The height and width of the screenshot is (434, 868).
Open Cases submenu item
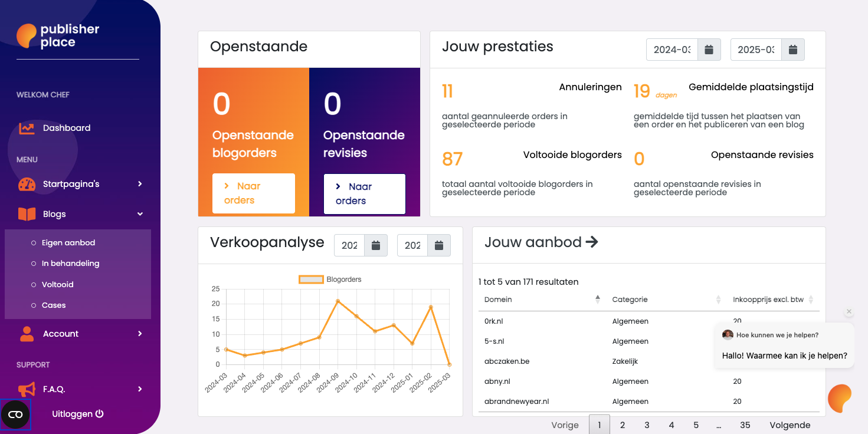(54, 305)
